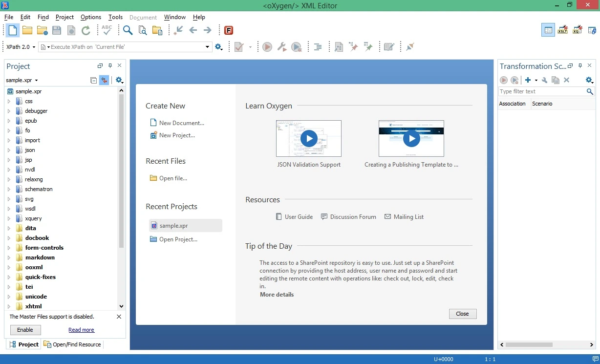The image size is (600, 364).
Task: Click the Type filter text field
Action: [x=542, y=91]
